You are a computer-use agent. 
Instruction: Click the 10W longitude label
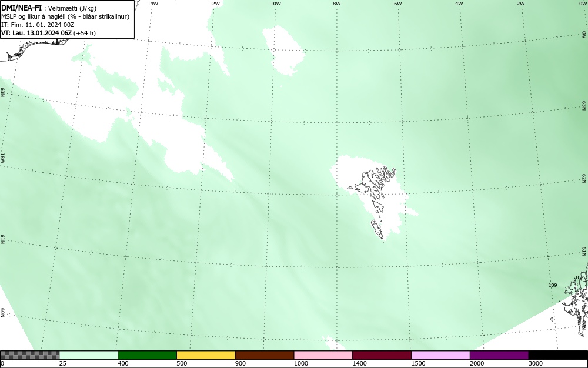[276, 4]
